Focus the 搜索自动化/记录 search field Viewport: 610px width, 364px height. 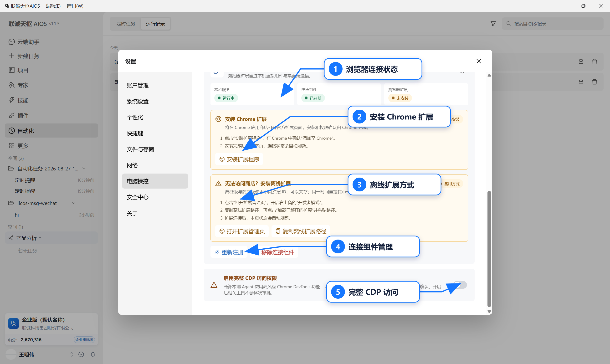tap(553, 24)
